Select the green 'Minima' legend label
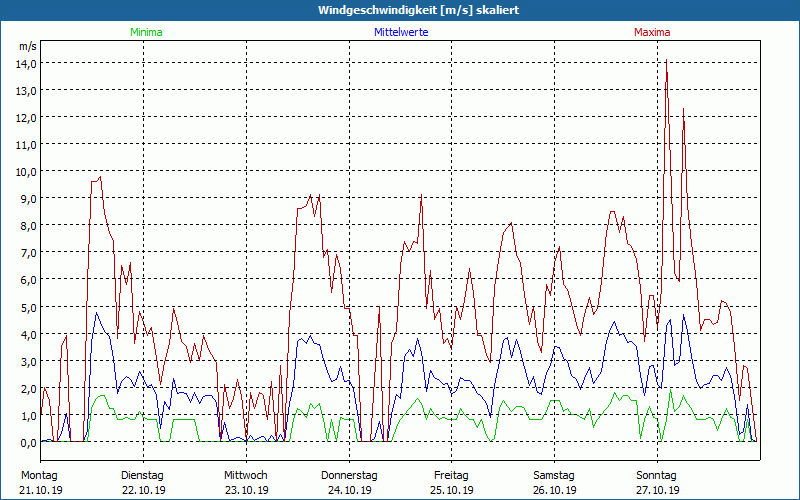This screenshot has height=500, width=800. [x=146, y=32]
